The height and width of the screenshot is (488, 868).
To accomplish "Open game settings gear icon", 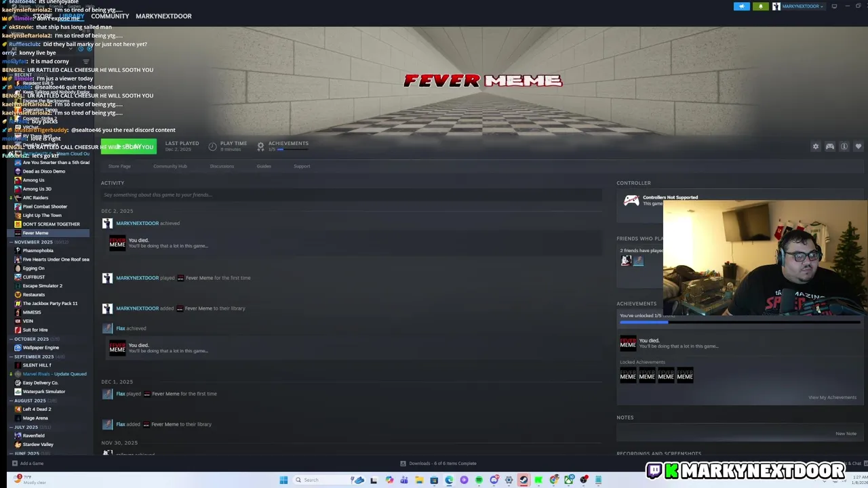I will point(816,146).
